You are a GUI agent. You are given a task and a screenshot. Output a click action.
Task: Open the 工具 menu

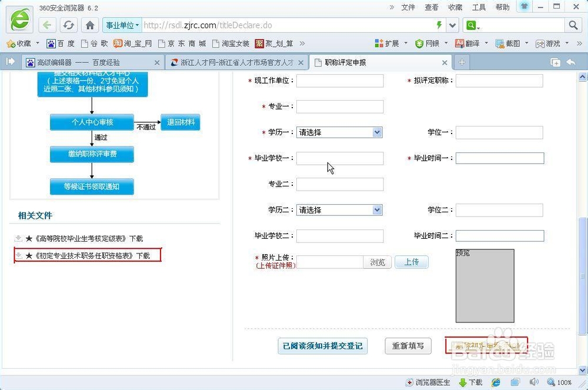479,7
